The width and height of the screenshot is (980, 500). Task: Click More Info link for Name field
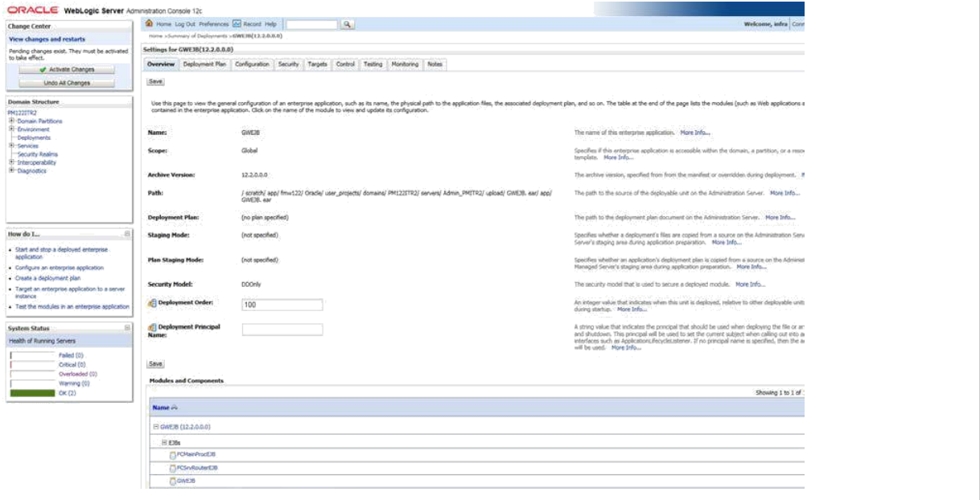[695, 133]
